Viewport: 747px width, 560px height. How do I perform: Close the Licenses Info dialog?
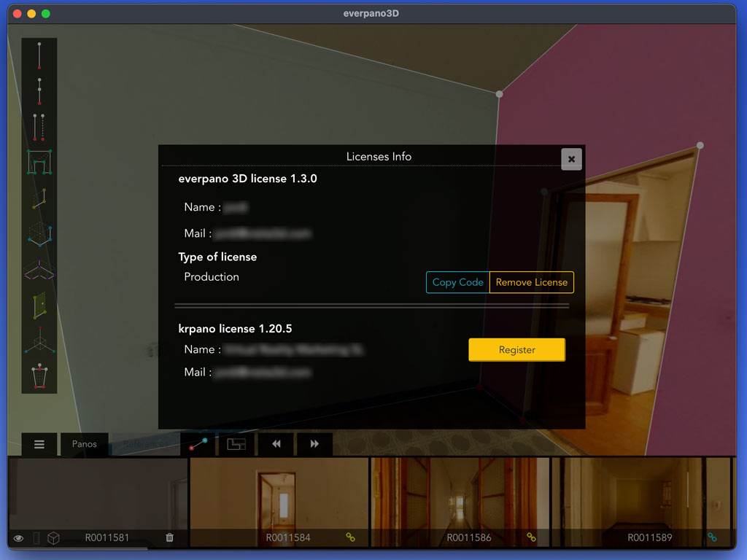tap(571, 159)
